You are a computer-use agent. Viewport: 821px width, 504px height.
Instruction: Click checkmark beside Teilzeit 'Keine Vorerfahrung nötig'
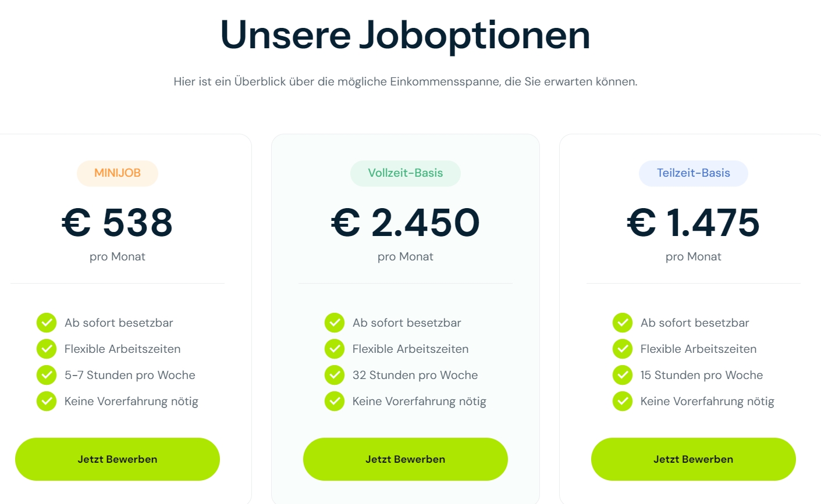tap(623, 401)
